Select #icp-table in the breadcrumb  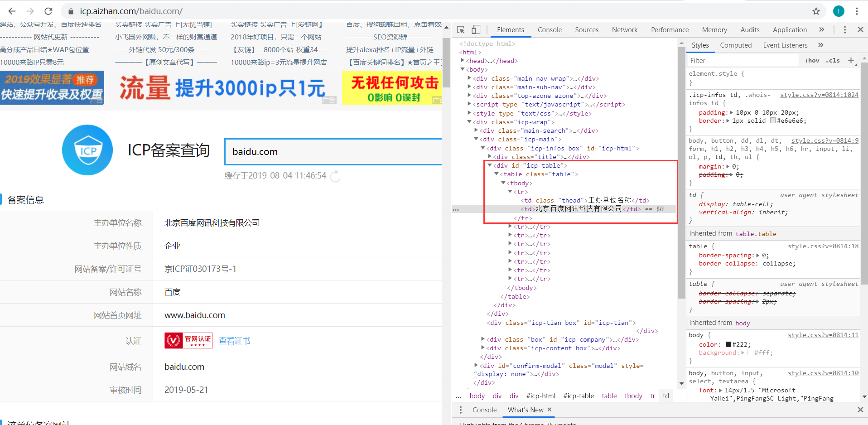(579, 396)
